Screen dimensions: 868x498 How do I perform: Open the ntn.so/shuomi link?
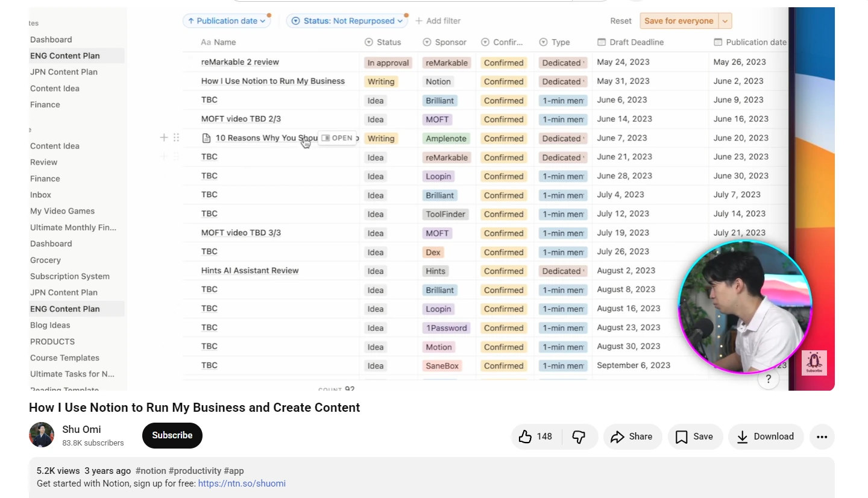(242, 484)
